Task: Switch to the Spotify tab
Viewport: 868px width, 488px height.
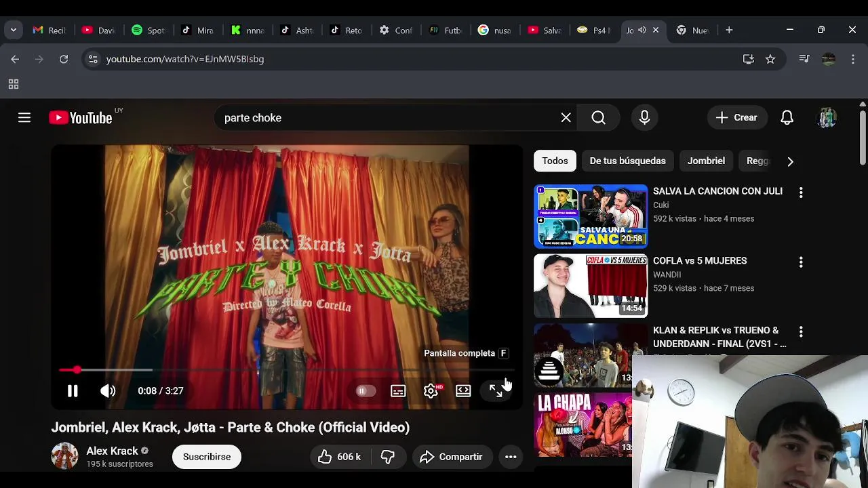Action: pos(148,30)
